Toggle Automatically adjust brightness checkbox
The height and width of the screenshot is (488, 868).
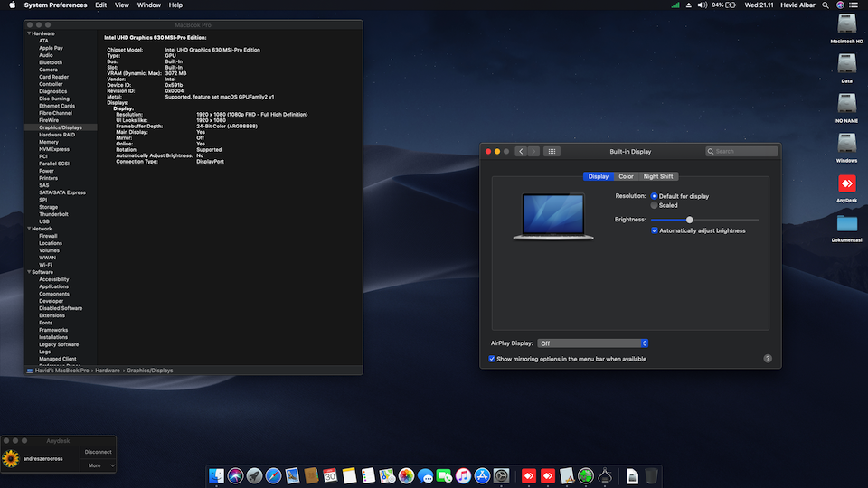coord(655,230)
